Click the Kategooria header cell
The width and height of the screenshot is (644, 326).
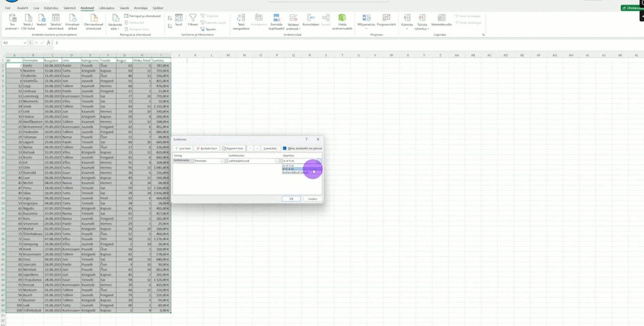point(90,61)
